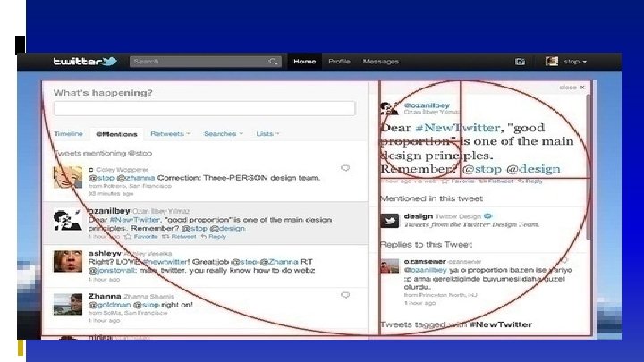Expand the Retweets dropdown
The width and height of the screenshot is (644, 362).
tap(170, 134)
